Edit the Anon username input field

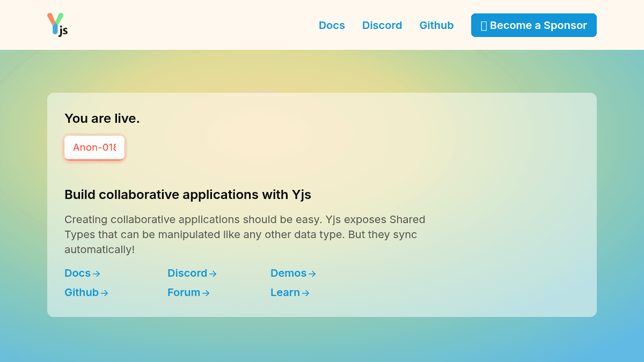pos(94,147)
